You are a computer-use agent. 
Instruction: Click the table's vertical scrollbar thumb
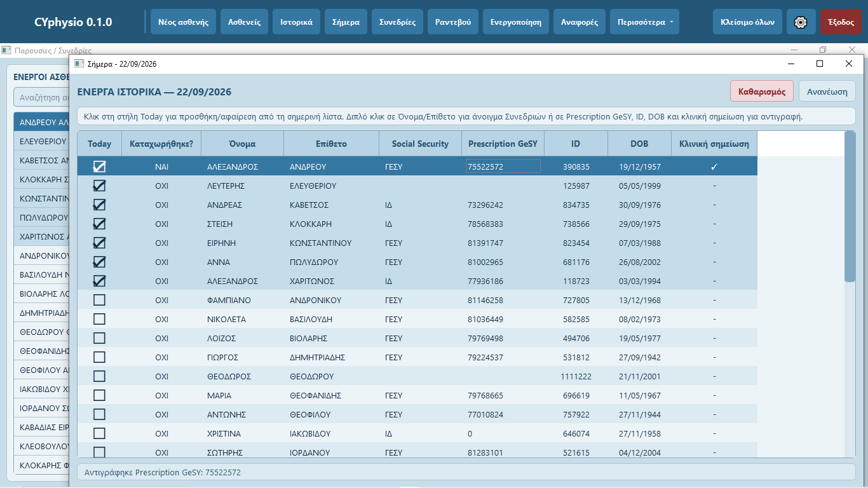[x=850, y=207]
